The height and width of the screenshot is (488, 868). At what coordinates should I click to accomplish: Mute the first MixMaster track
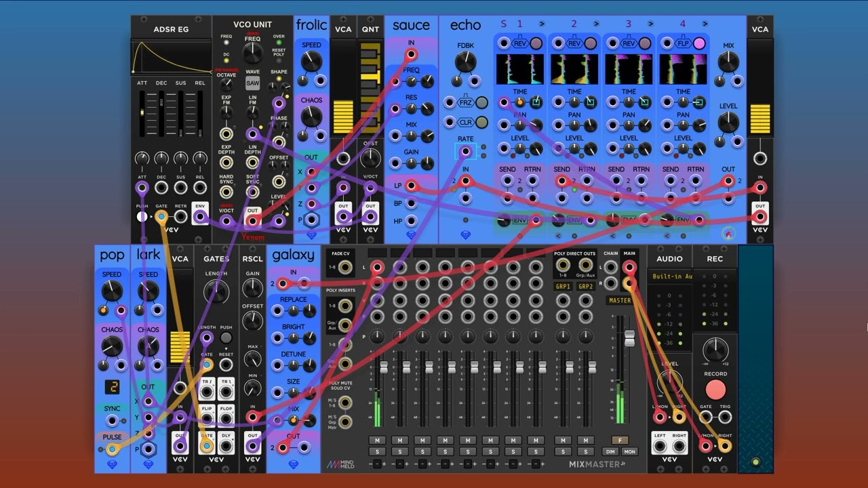pyautogui.click(x=377, y=441)
